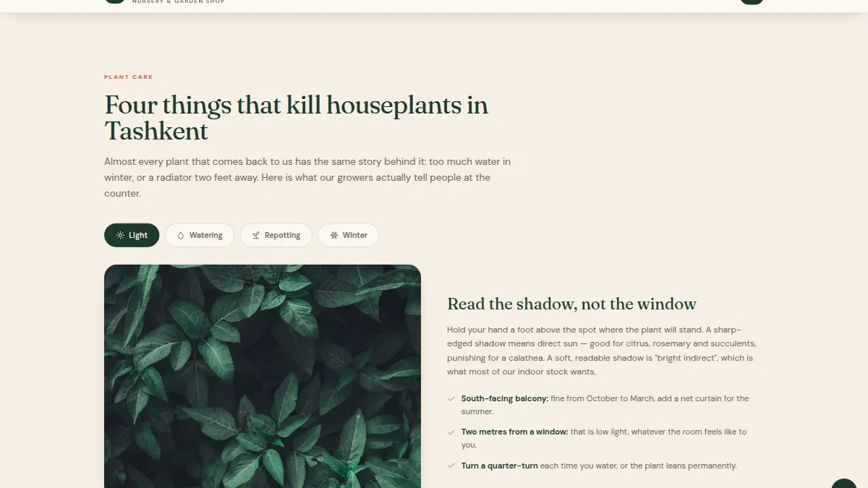This screenshot has width=868, height=488.
Task: Click the PLANT CARE label
Action: point(129,77)
